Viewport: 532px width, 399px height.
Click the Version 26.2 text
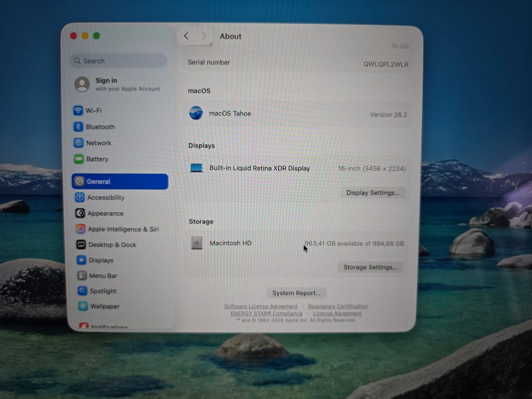388,115
